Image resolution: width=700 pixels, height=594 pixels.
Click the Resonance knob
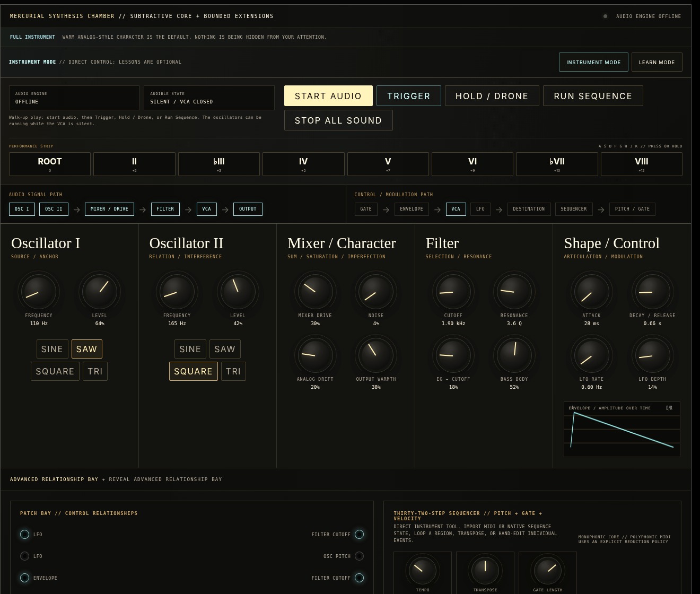pyautogui.click(x=514, y=292)
